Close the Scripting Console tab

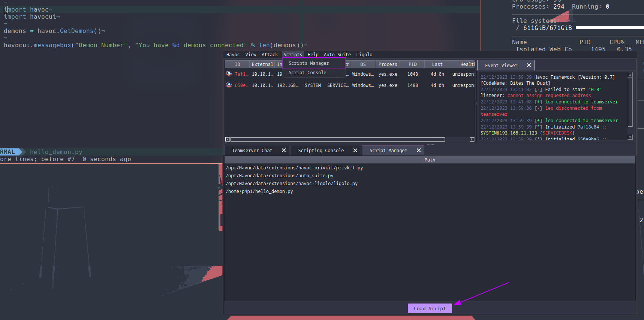355,150
